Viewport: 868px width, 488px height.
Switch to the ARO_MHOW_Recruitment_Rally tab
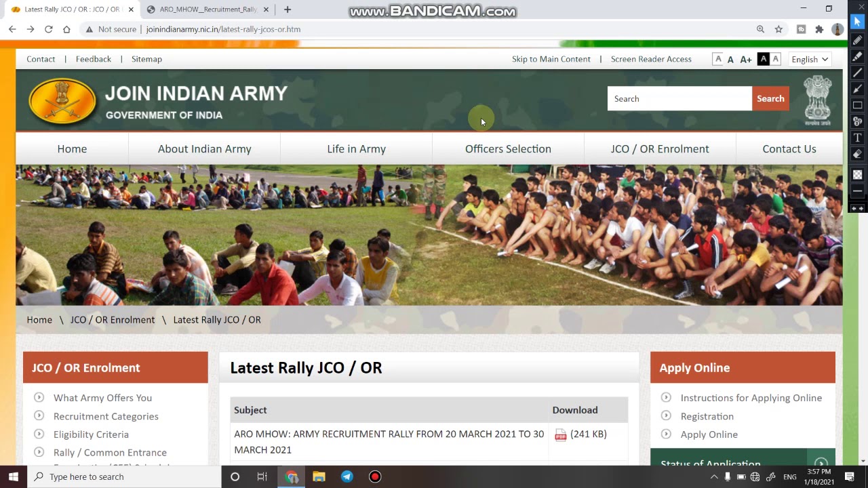(x=208, y=9)
